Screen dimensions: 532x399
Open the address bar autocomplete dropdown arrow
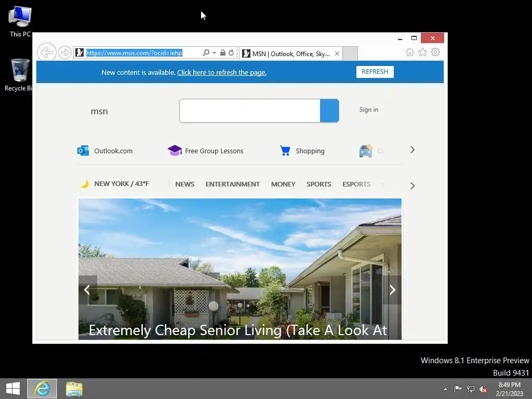pos(214,52)
